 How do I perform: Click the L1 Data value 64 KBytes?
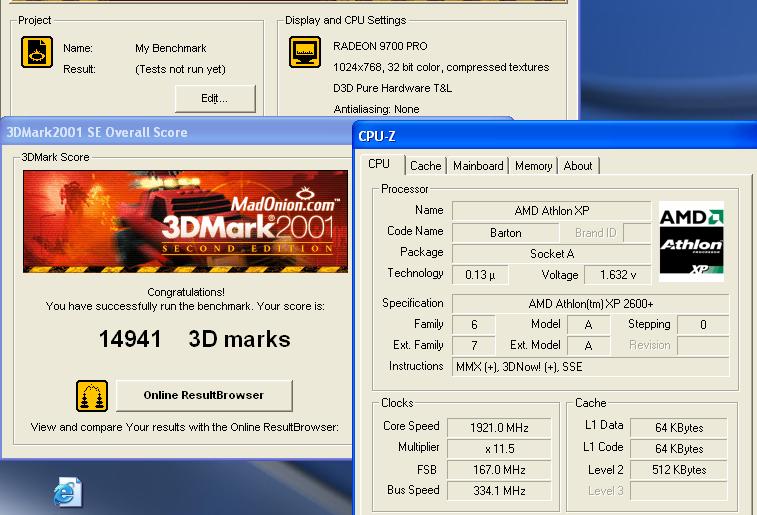click(679, 428)
